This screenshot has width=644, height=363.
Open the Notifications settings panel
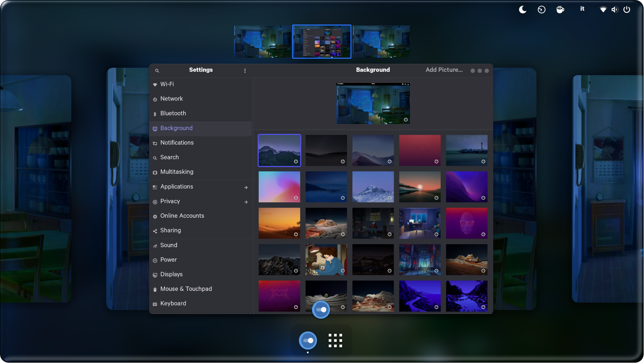[177, 143]
